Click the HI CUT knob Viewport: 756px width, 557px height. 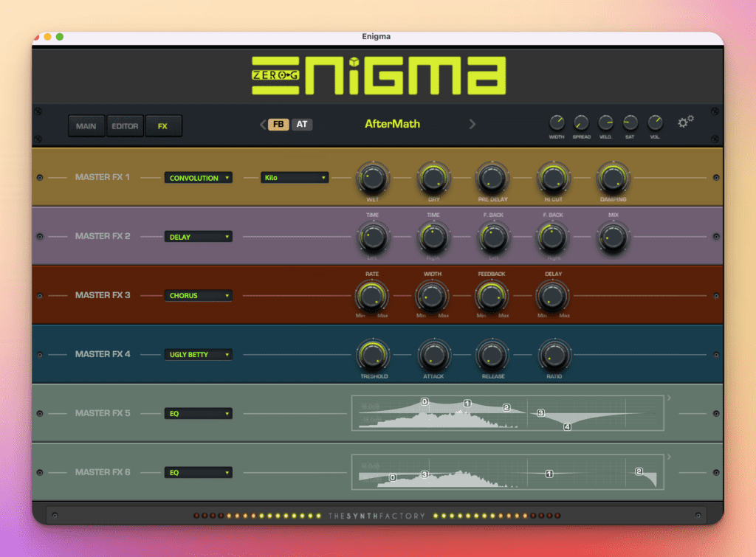click(554, 179)
